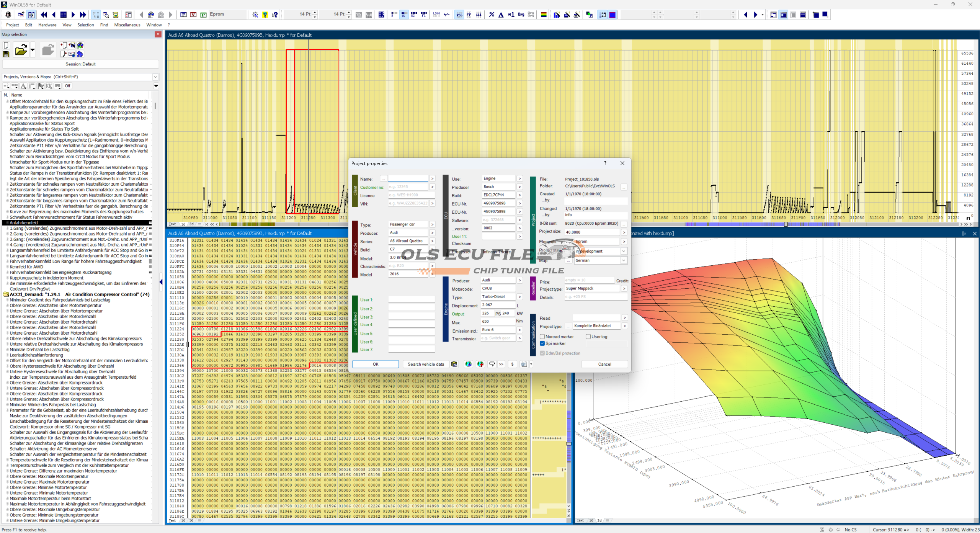
Task: Expand the ACCtl_Demand folder in map tree
Action: (x=6, y=294)
